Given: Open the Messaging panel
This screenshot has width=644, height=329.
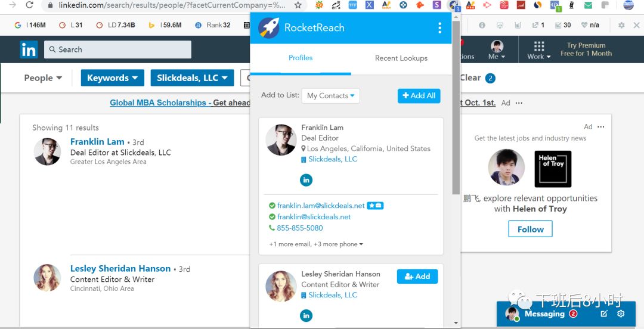Looking at the screenshot, I should tap(544, 314).
